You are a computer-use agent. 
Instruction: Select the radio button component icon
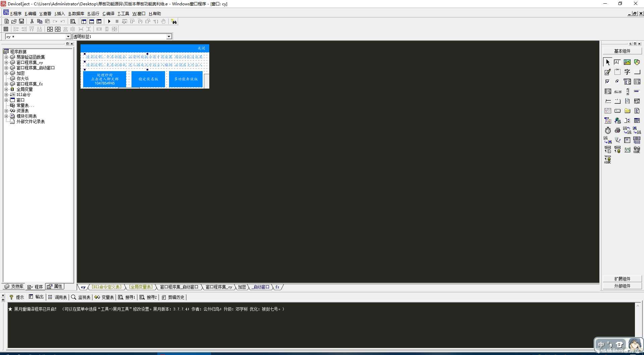click(617, 82)
